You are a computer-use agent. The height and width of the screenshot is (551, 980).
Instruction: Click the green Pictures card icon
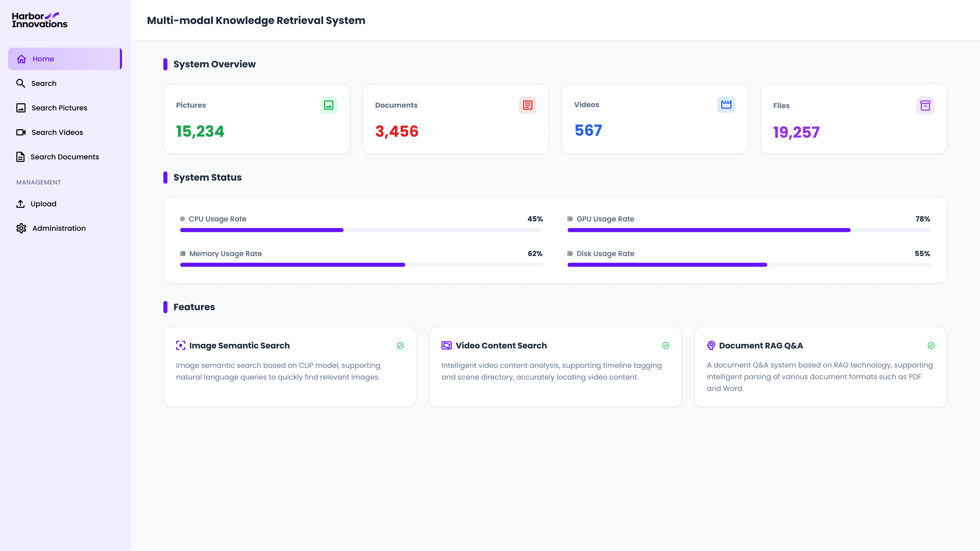[x=329, y=105]
